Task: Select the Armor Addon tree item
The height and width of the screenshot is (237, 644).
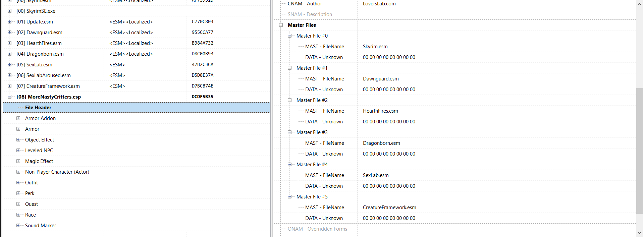Action: click(40, 118)
